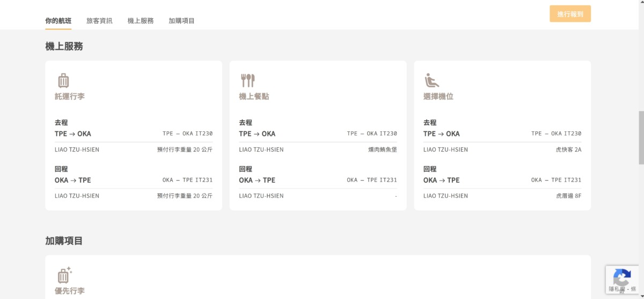Open the 優先行李 add-on heading
The width and height of the screenshot is (644, 299).
(70, 291)
